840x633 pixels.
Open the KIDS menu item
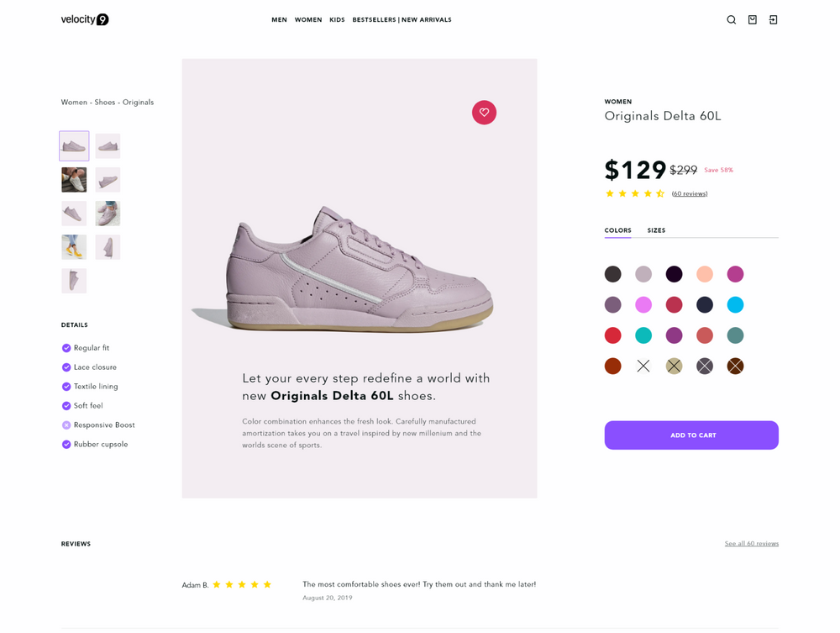click(x=337, y=20)
